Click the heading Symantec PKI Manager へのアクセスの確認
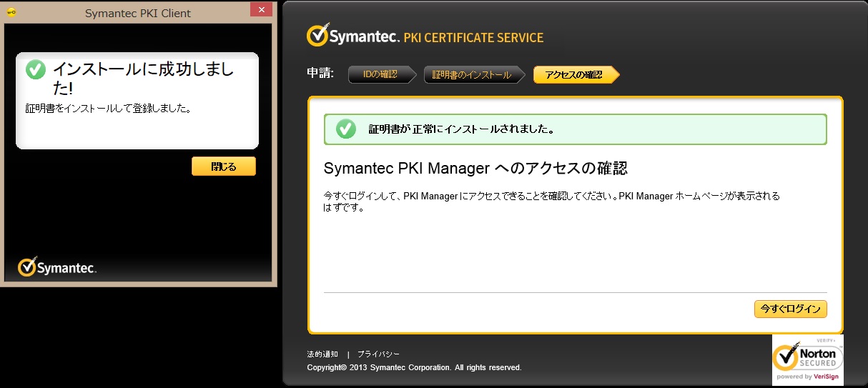Screen dimensions: 868x388 pyautogui.click(x=475, y=169)
